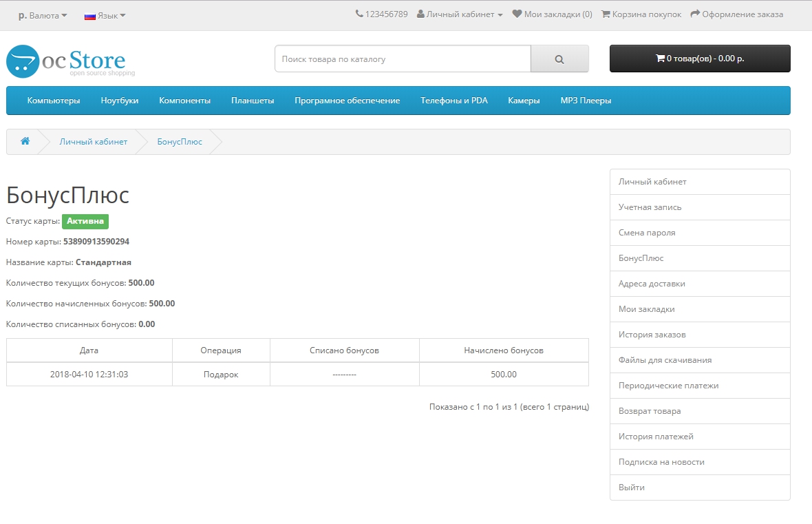Click the Russian flag language icon
This screenshot has height=524, width=812.
(89, 15)
